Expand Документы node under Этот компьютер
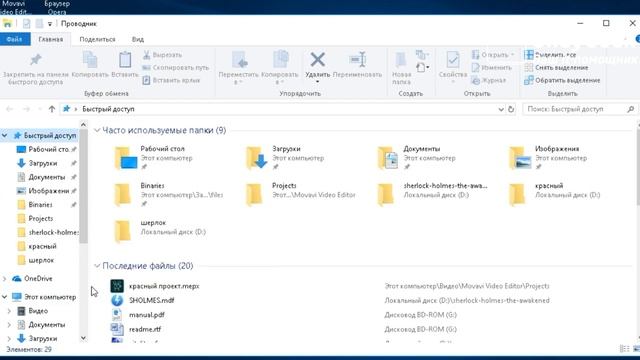Image resolution: width=640 pixels, height=360 pixels. coord(9,325)
